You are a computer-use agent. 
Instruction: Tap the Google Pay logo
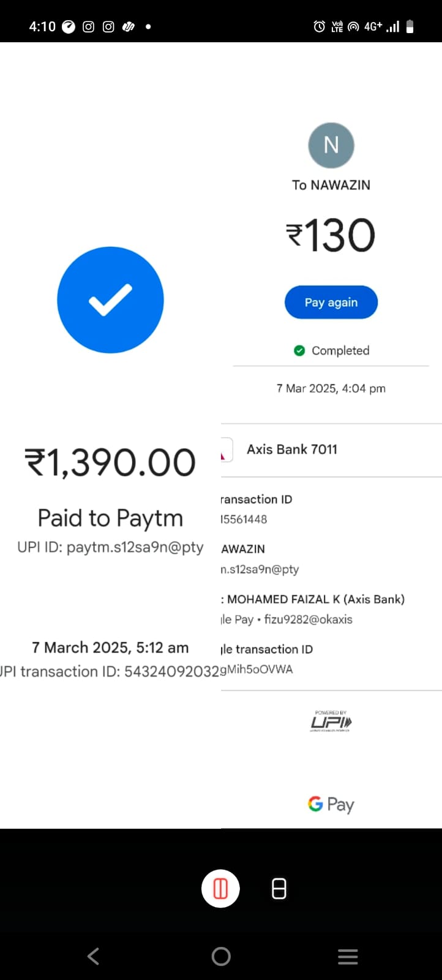coord(331,804)
